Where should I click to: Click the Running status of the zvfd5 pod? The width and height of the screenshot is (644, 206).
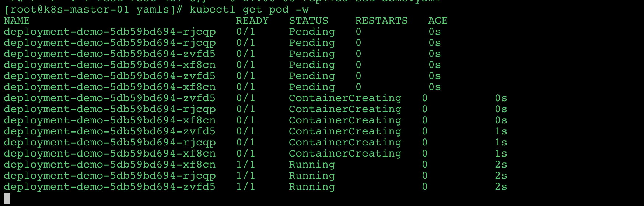(312, 187)
